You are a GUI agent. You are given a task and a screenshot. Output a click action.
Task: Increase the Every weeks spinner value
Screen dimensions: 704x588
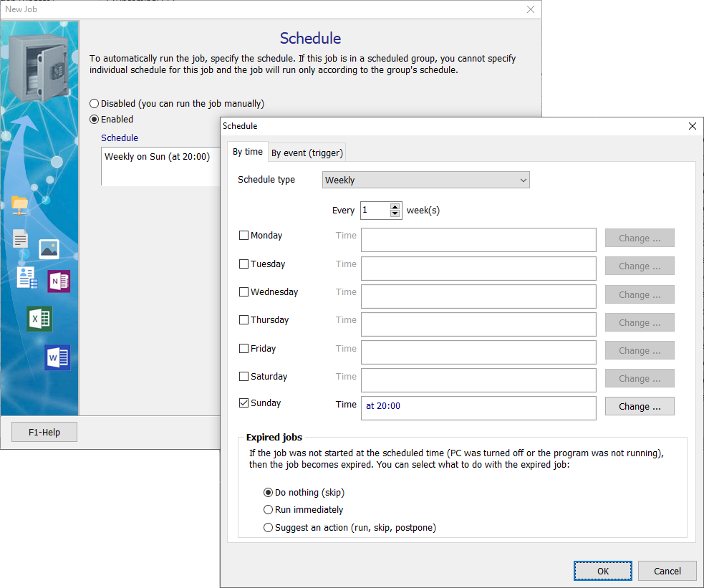click(395, 207)
